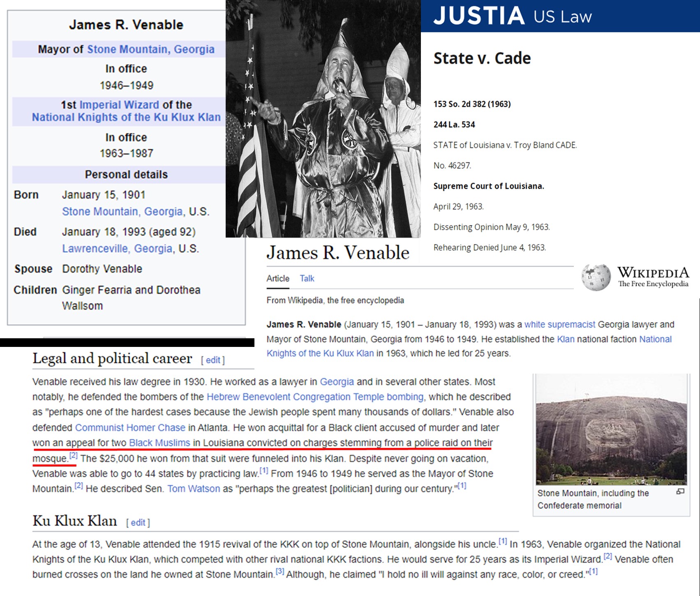Click the Georgia link in career paragraph
This screenshot has width=700, height=596.
[337, 381]
